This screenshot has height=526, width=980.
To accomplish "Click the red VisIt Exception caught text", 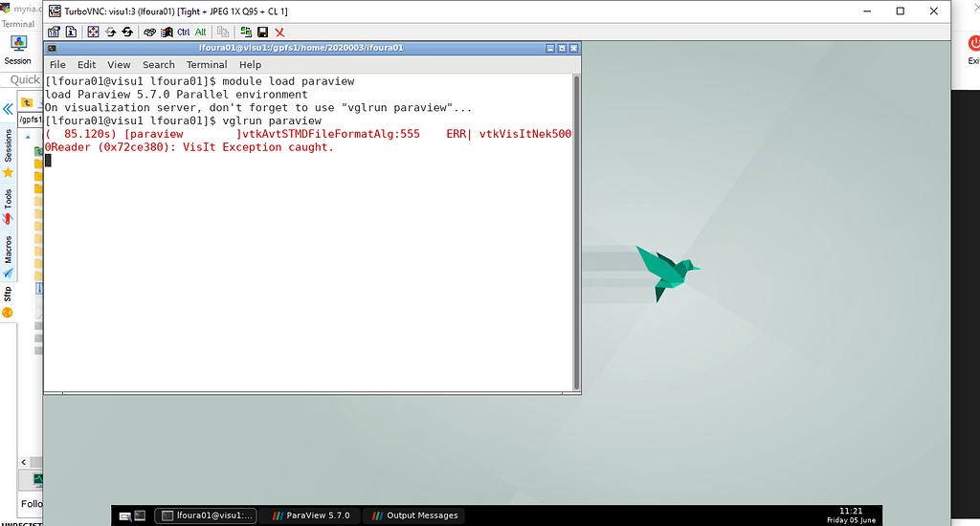I will point(258,147).
